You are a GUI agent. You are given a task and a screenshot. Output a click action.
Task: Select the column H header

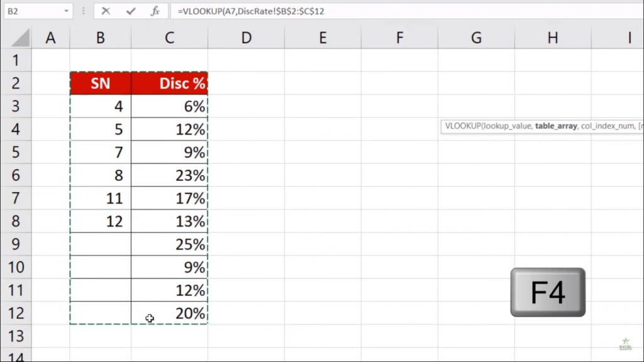[x=552, y=37]
